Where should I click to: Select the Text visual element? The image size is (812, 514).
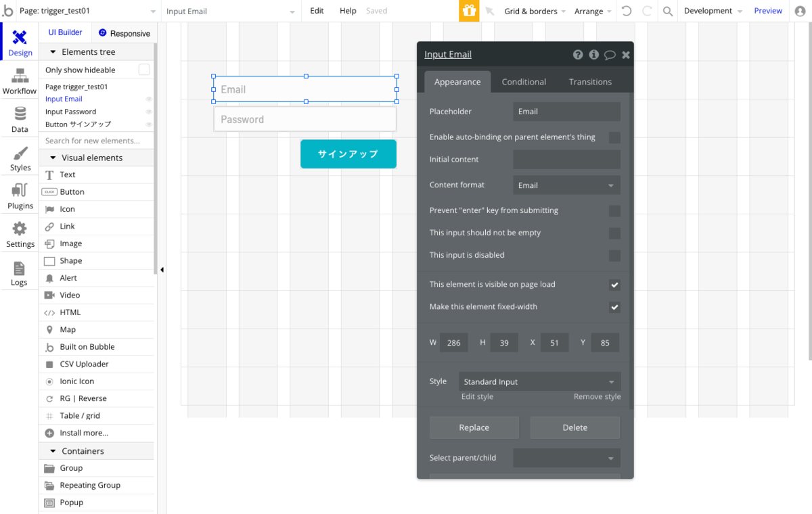(x=96, y=174)
